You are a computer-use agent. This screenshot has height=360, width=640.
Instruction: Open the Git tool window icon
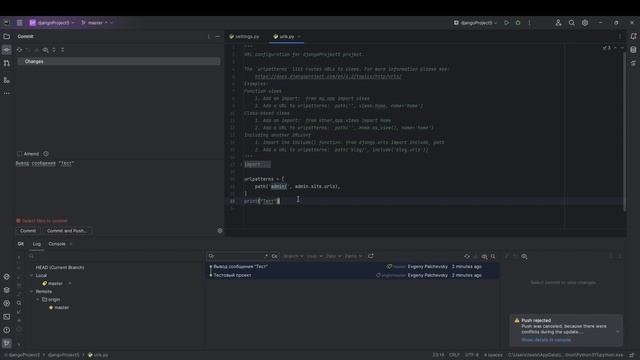(7, 343)
